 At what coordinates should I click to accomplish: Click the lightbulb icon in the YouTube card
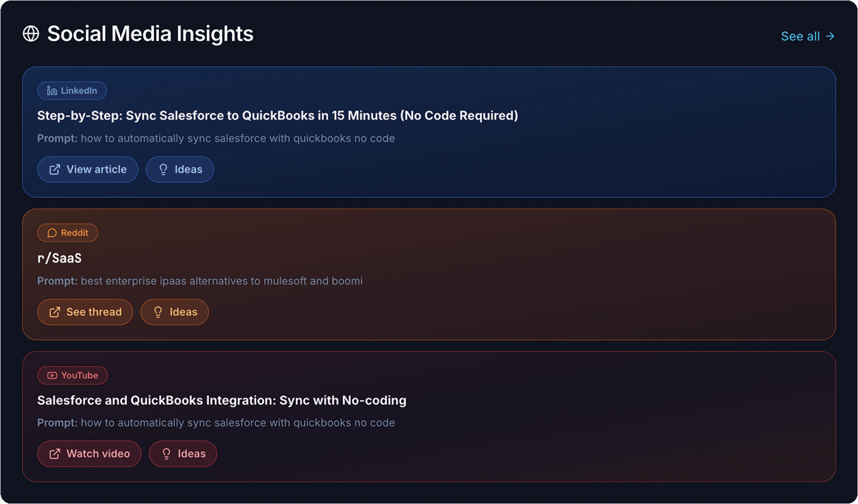pos(167,454)
